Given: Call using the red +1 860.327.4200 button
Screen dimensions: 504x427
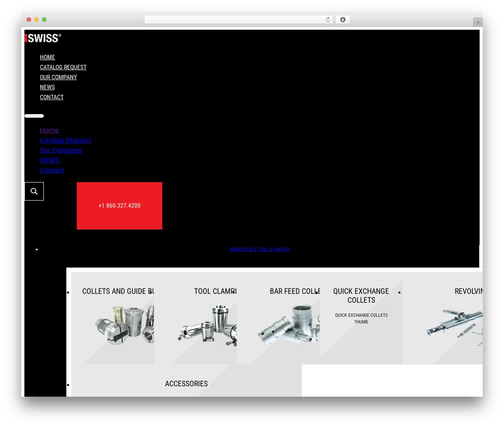Looking at the screenshot, I should point(119,206).
